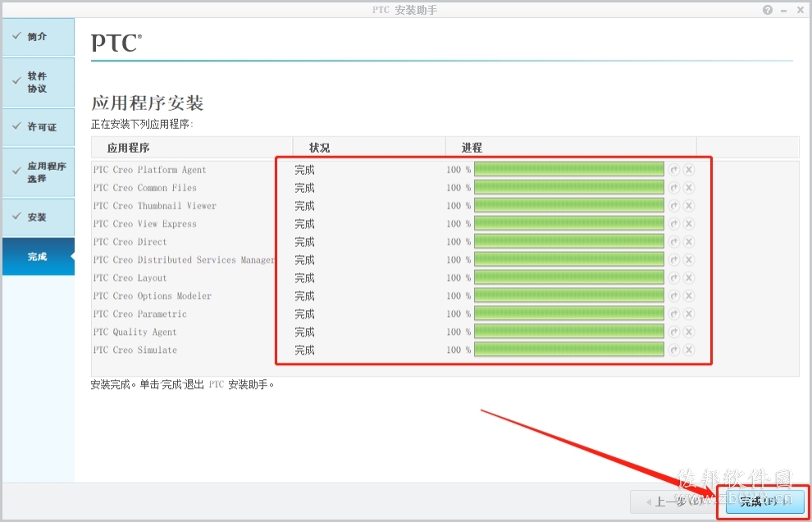Click the progress bar for PTC Creo Platform Agent
Viewport: 812px width, 522px height.
tap(569, 170)
